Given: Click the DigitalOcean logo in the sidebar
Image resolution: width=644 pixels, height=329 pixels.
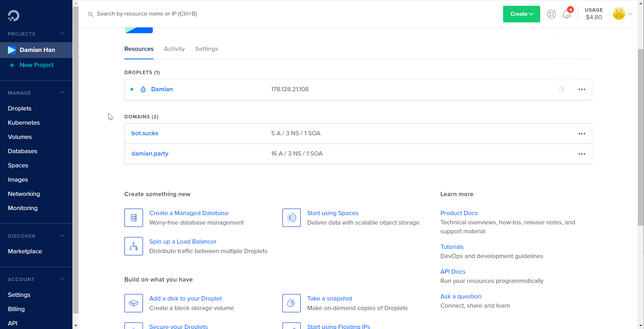Looking at the screenshot, I should (x=13, y=16).
